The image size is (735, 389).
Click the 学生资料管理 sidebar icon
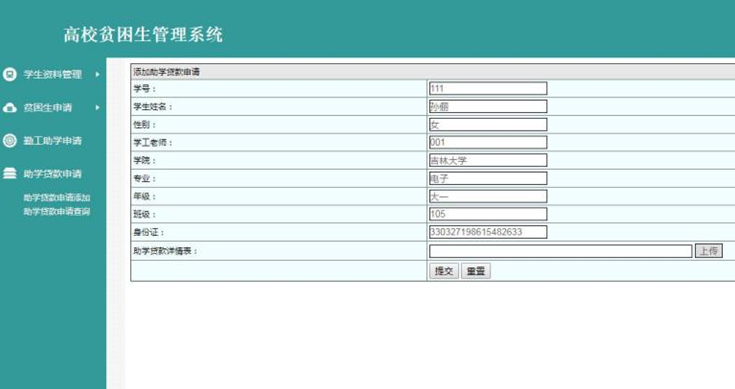[9, 74]
